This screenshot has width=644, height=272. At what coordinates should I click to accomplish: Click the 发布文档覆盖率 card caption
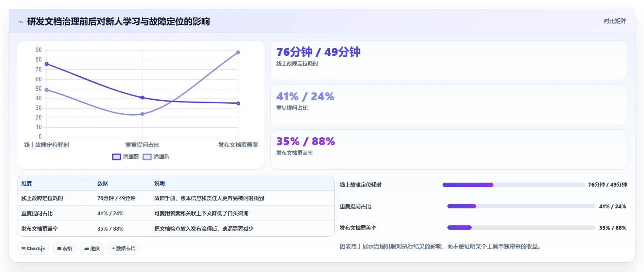[295, 153]
